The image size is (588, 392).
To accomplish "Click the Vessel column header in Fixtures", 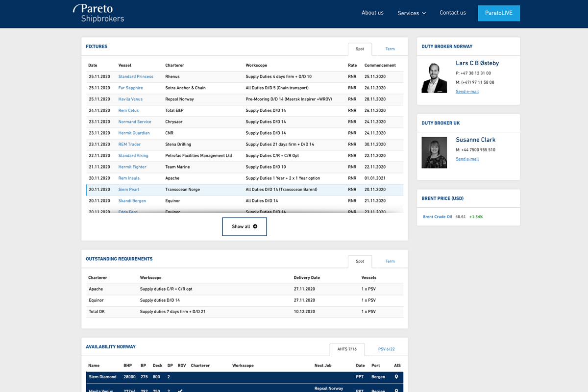I will 125,65.
